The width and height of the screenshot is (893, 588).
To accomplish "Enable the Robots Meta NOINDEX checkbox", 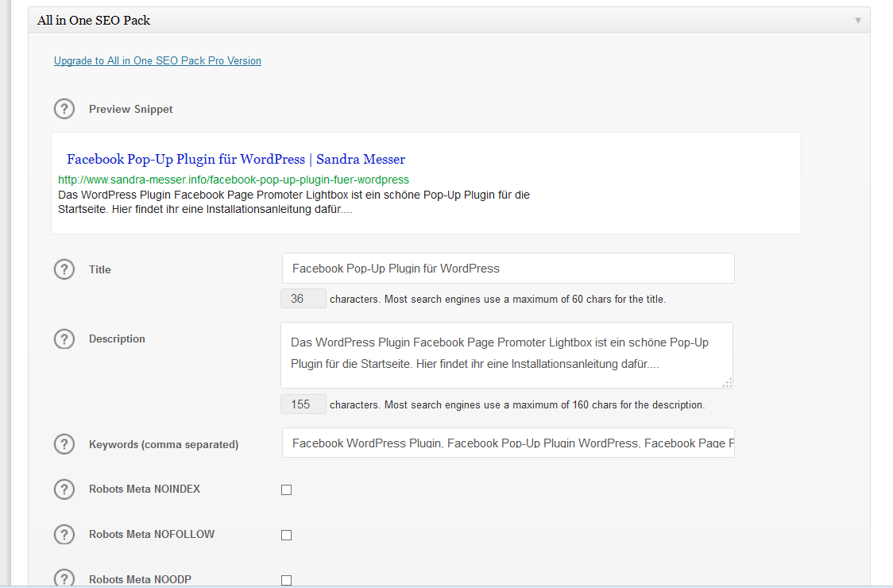I will pos(287,489).
